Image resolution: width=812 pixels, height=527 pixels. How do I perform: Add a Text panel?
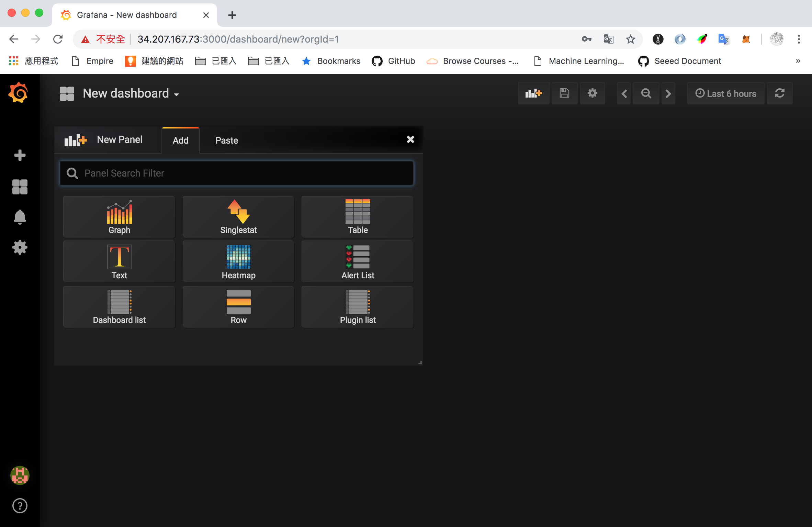click(x=119, y=262)
